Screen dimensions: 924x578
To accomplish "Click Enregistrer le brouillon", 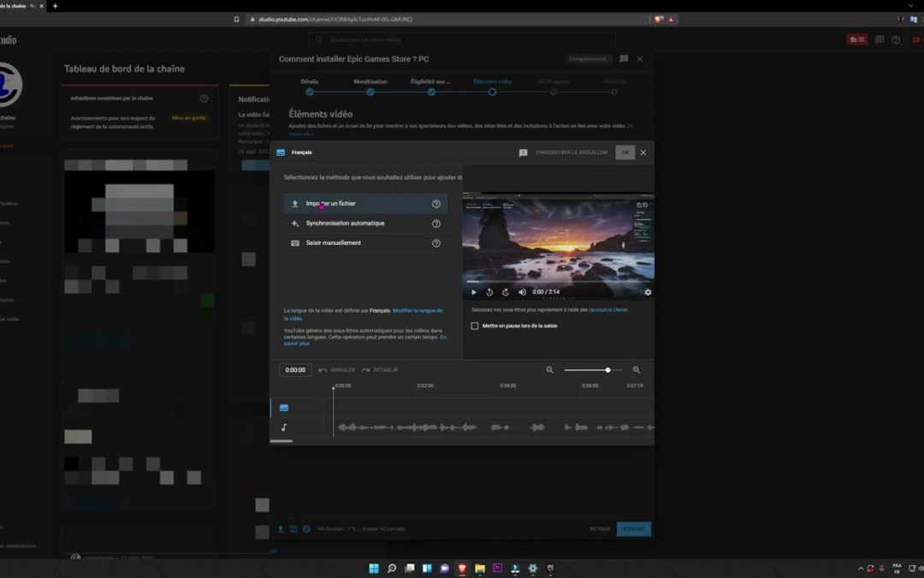I will [x=572, y=152].
